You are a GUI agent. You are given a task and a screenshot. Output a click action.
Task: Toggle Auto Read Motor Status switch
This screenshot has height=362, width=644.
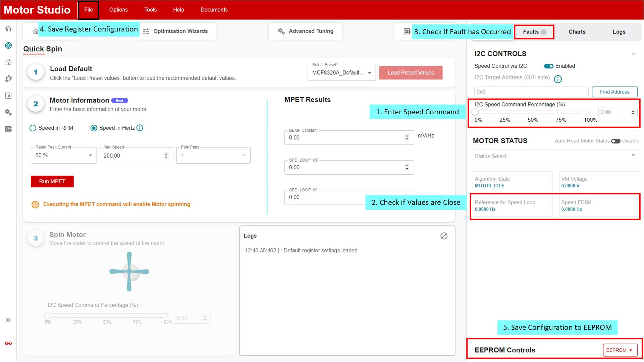click(x=615, y=141)
